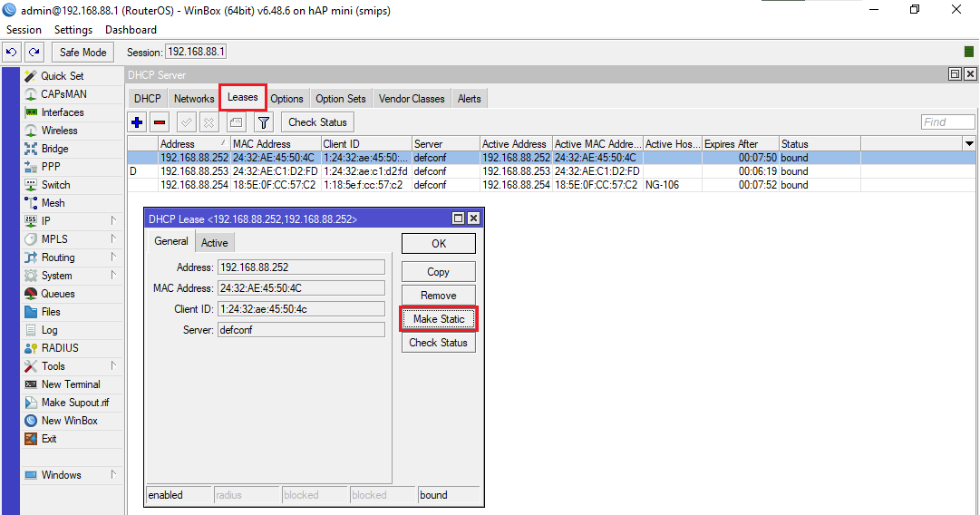Click the enable checkmark toolbar icon
Screen dimensions: 980x515
(x=186, y=122)
